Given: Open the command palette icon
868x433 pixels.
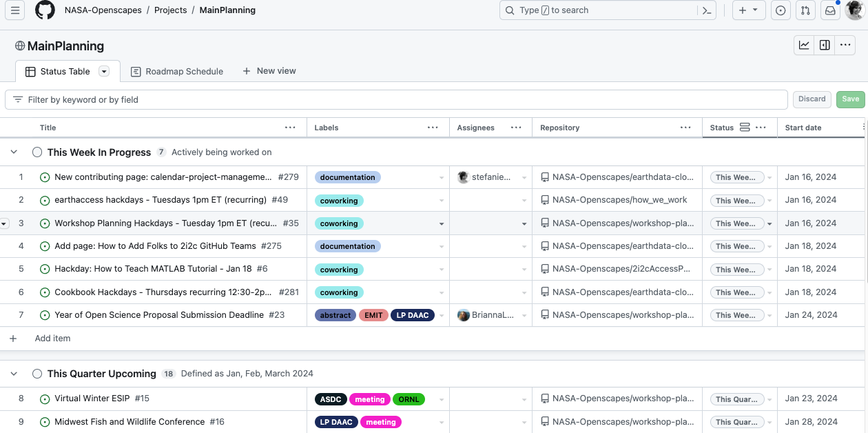Looking at the screenshot, I should (x=706, y=10).
